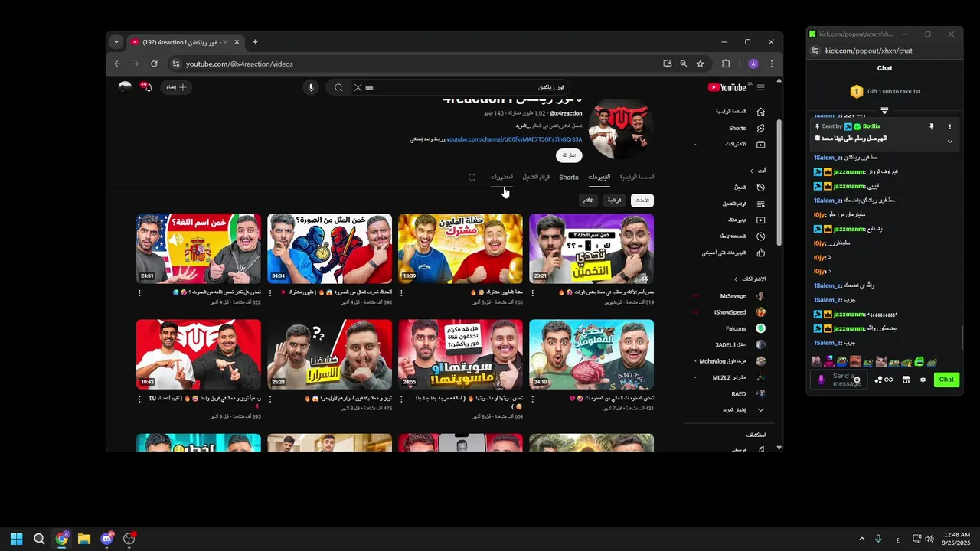980x551 pixels.
Task: Open the Your videos icon in sidebar
Action: [760, 220]
